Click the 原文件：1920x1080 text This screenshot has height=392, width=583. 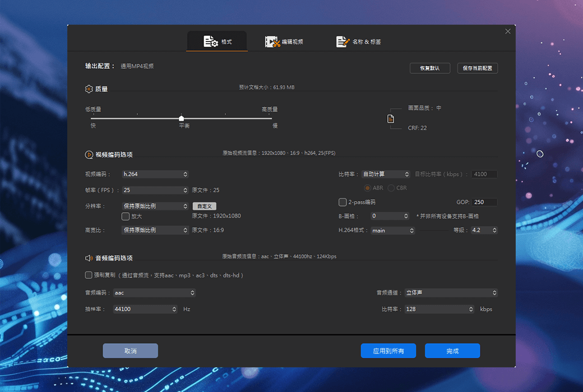pos(216,216)
